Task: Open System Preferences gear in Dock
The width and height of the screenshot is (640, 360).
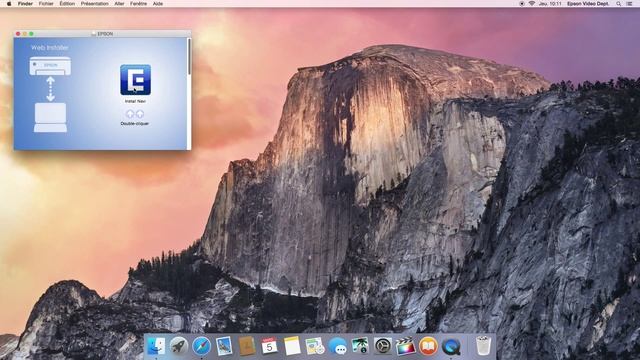Action: coord(383,346)
